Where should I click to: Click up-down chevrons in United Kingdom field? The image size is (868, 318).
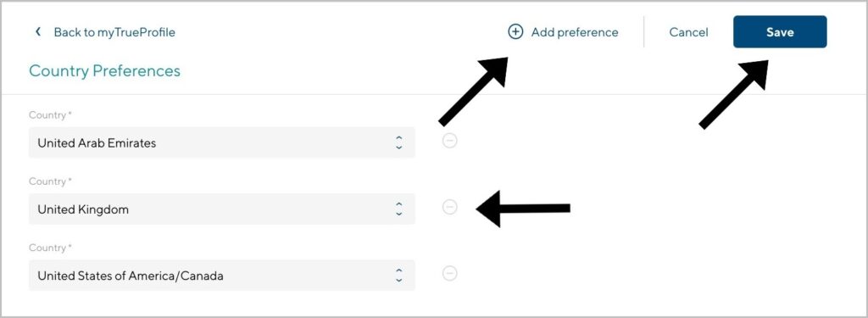(398, 209)
